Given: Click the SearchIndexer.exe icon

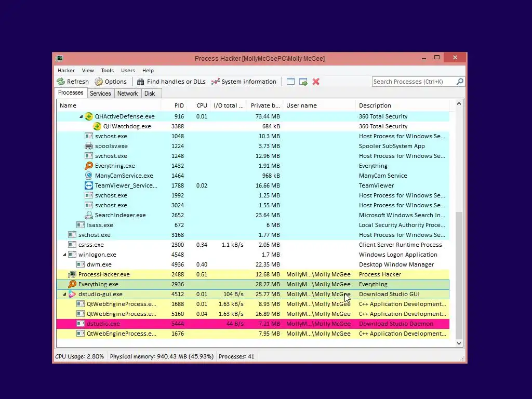Looking at the screenshot, I should click(88, 215).
